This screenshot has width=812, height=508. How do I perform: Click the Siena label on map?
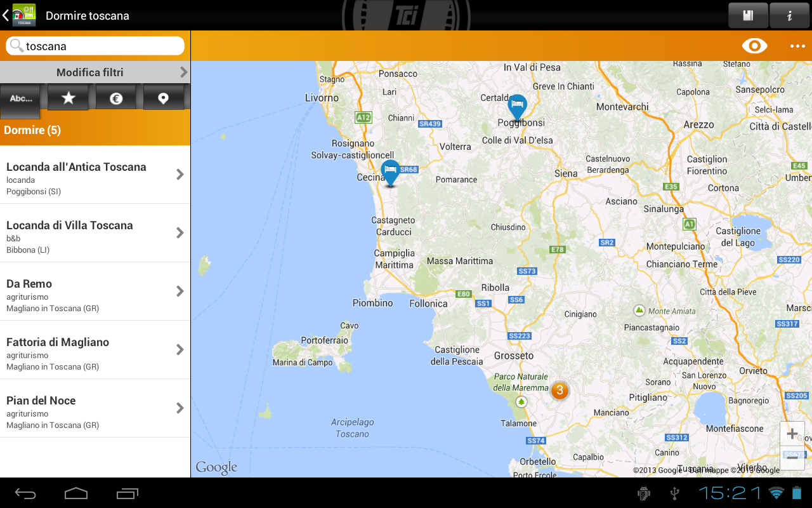point(566,173)
